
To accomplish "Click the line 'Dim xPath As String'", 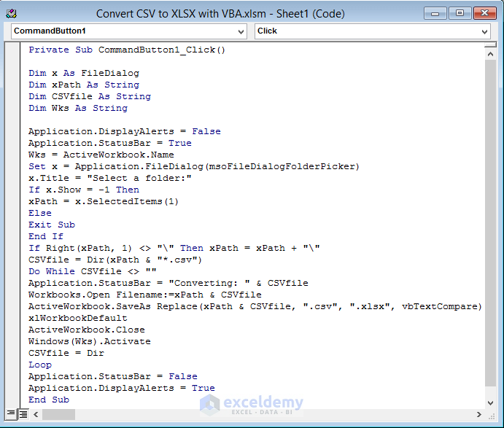I will coord(84,85).
